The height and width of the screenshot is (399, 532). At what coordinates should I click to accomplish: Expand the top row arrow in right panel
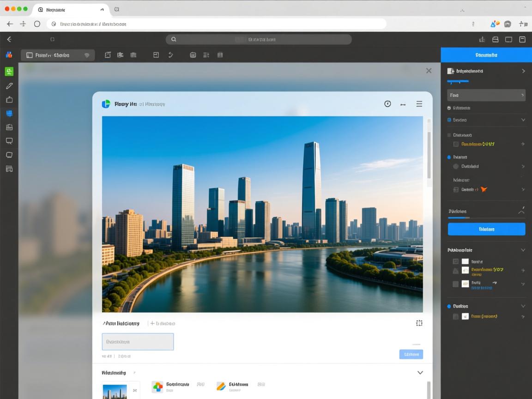click(x=523, y=71)
